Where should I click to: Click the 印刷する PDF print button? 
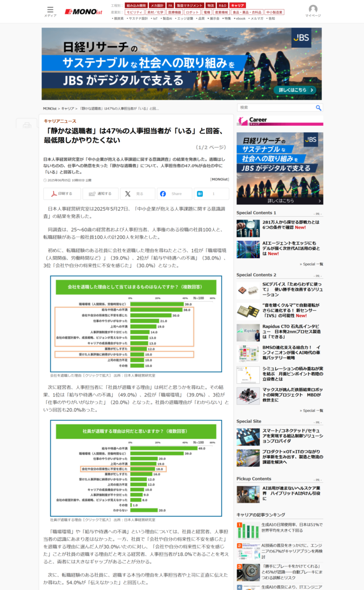pyautogui.click(x=62, y=194)
